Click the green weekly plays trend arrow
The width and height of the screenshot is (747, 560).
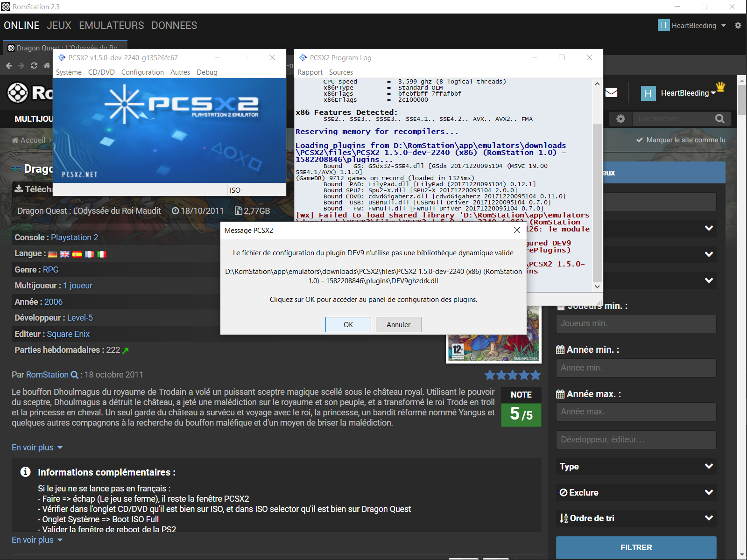click(125, 350)
